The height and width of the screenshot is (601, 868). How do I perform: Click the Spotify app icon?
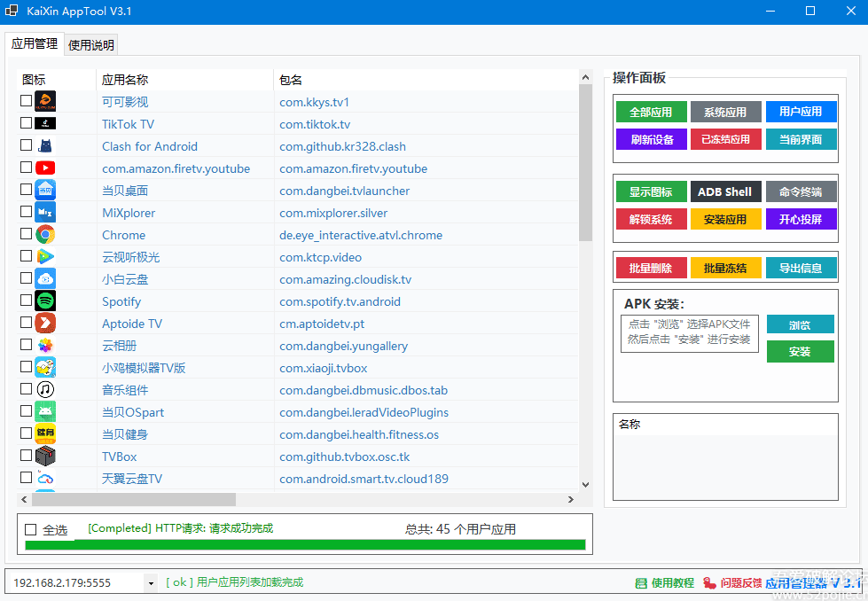45,300
